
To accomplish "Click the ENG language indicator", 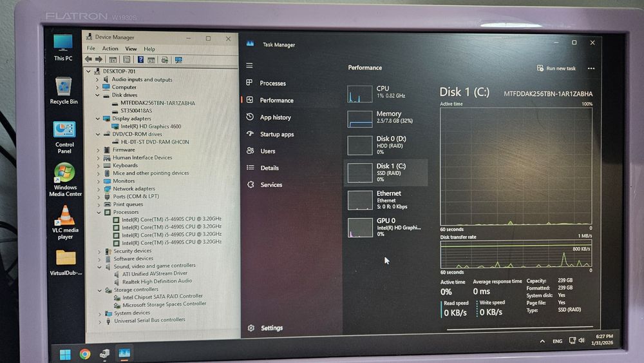I will pyautogui.click(x=557, y=341).
